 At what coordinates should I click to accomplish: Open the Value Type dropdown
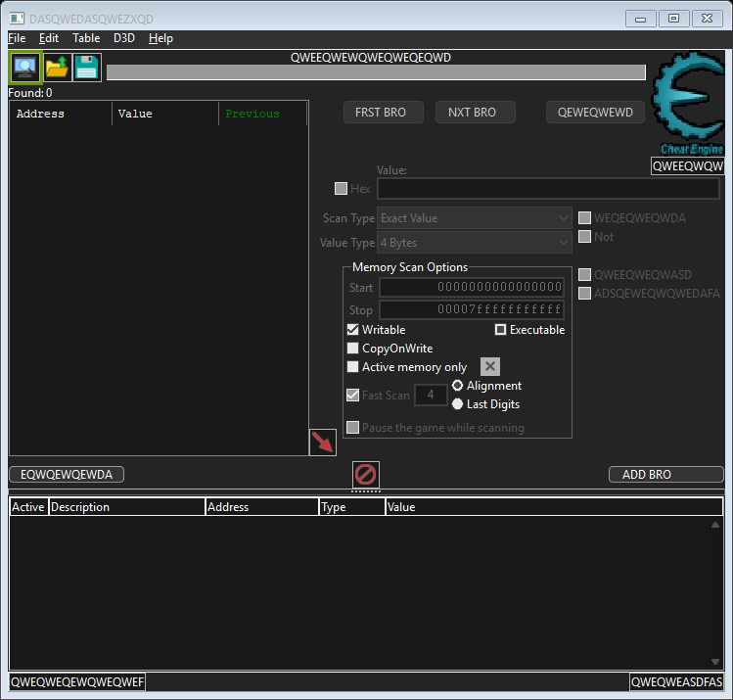475,243
